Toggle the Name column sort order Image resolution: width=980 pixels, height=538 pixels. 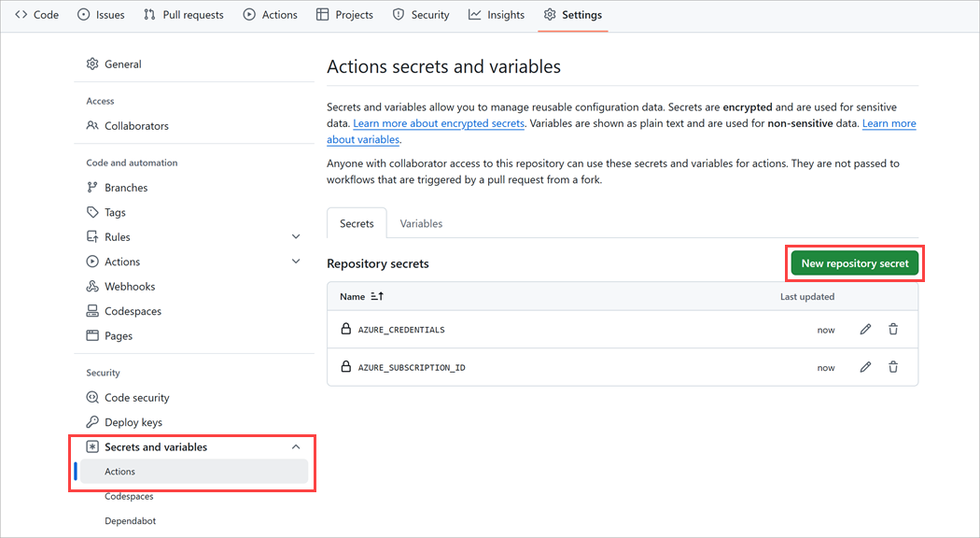pyautogui.click(x=370, y=296)
